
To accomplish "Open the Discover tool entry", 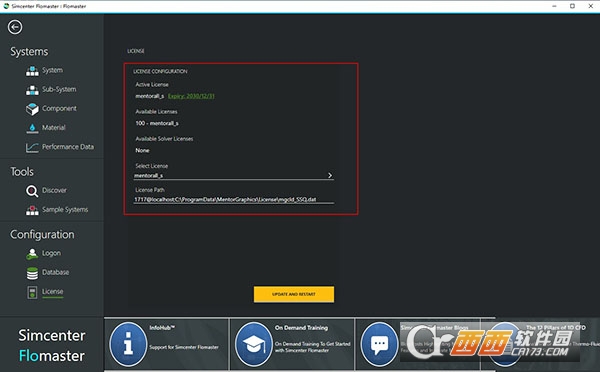I will click(54, 190).
